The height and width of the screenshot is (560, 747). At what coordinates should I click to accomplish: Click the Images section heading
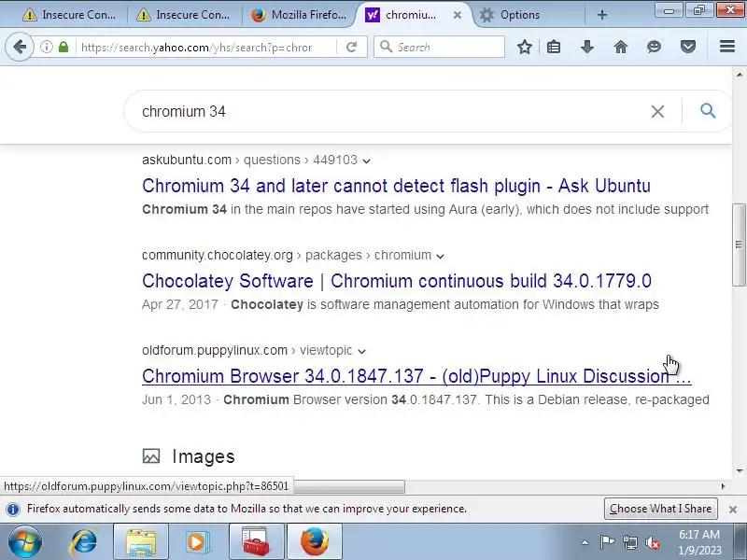click(204, 456)
